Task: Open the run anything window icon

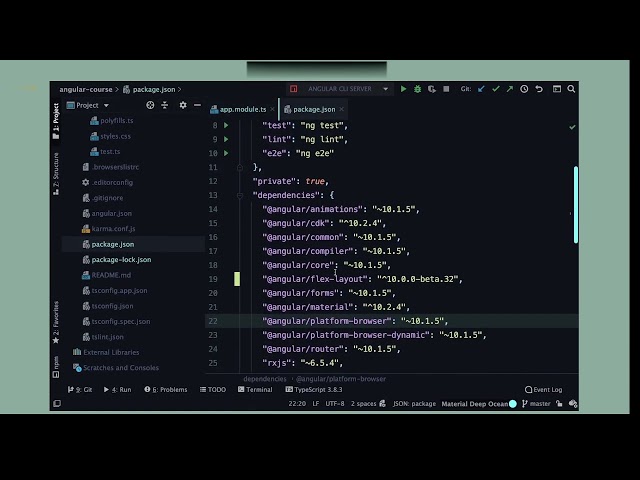Action: coord(557,89)
